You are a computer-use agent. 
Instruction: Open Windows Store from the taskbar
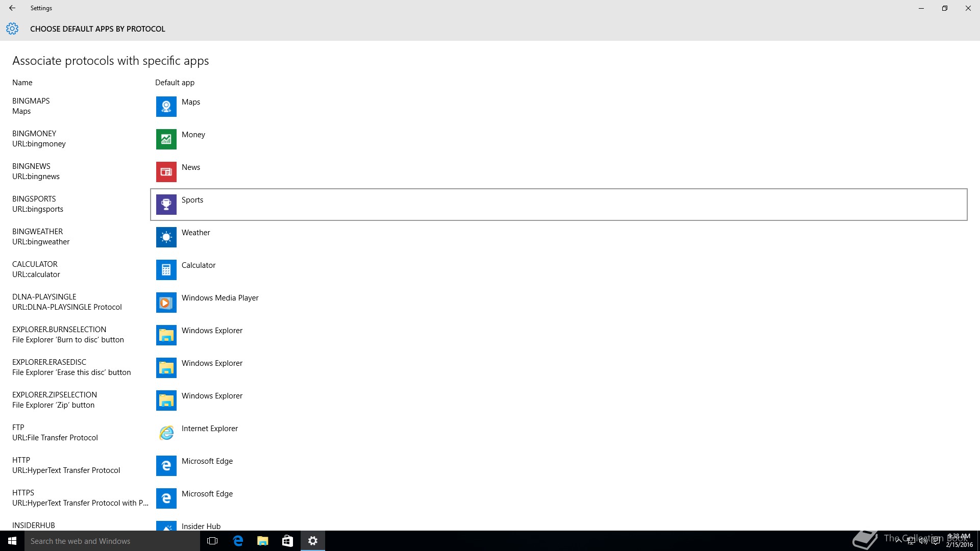[x=287, y=541]
